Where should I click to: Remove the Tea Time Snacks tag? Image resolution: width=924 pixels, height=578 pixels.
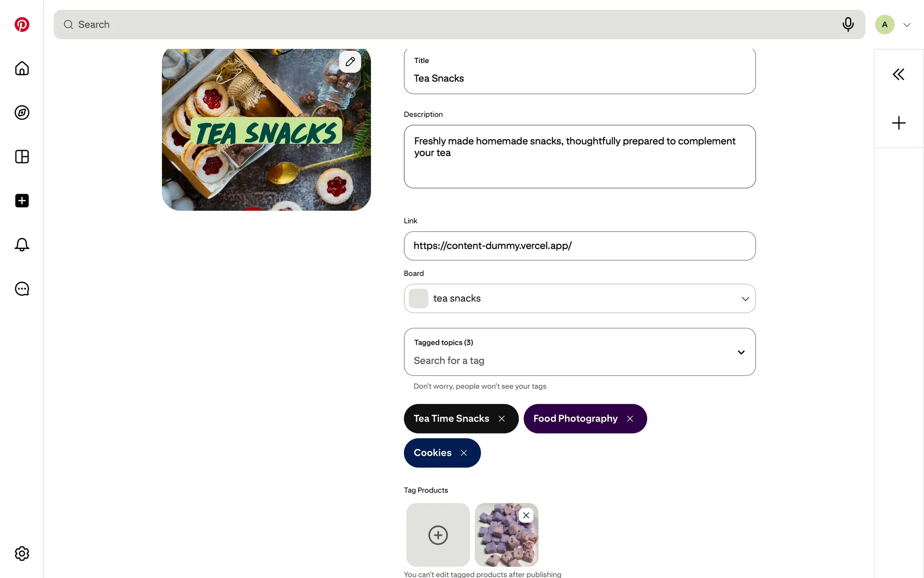(501, 419)
